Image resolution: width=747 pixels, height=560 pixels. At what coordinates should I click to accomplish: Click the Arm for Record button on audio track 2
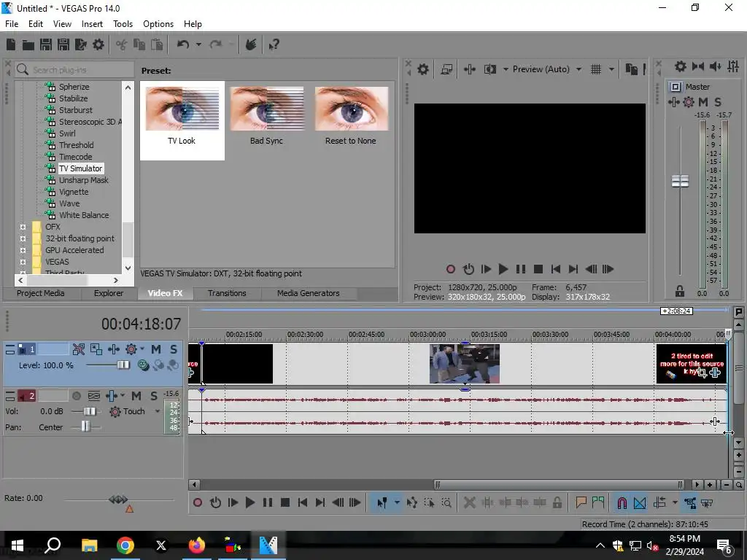[76, 396]
